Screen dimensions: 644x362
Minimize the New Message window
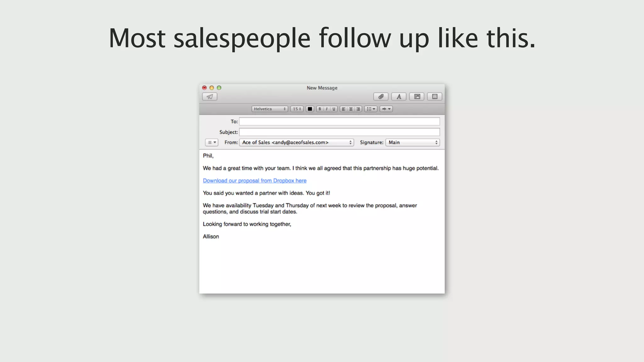point(212,88)
